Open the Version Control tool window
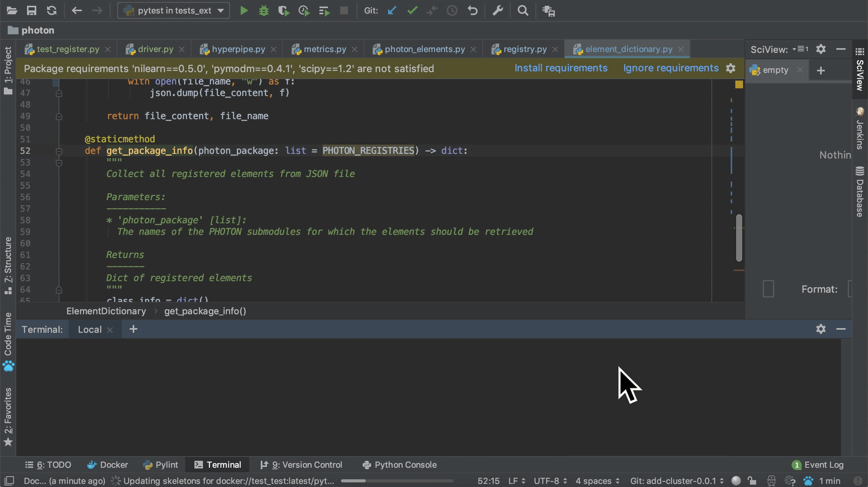Screen dimensions: 868x487 tap(301, 465)
